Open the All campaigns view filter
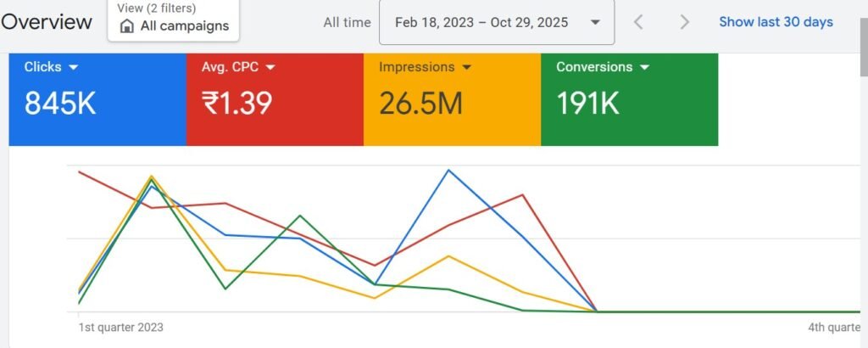 (x=174, y=20)
